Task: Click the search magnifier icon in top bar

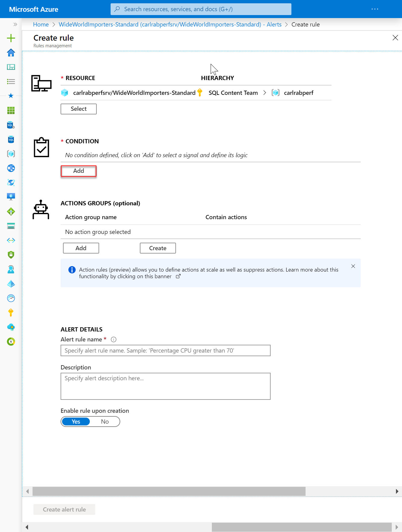Action: 117,9
